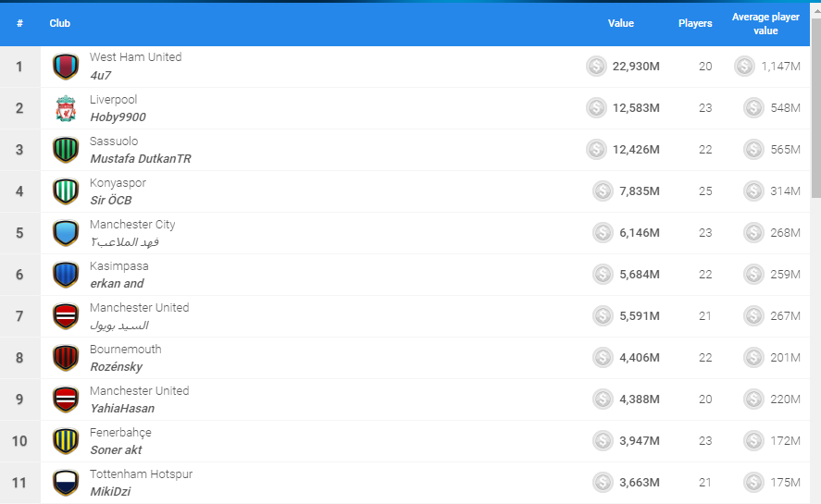Open the Manchester United club managed by YahiaHasan
The image size is (821, 504).
click(139, 391)
